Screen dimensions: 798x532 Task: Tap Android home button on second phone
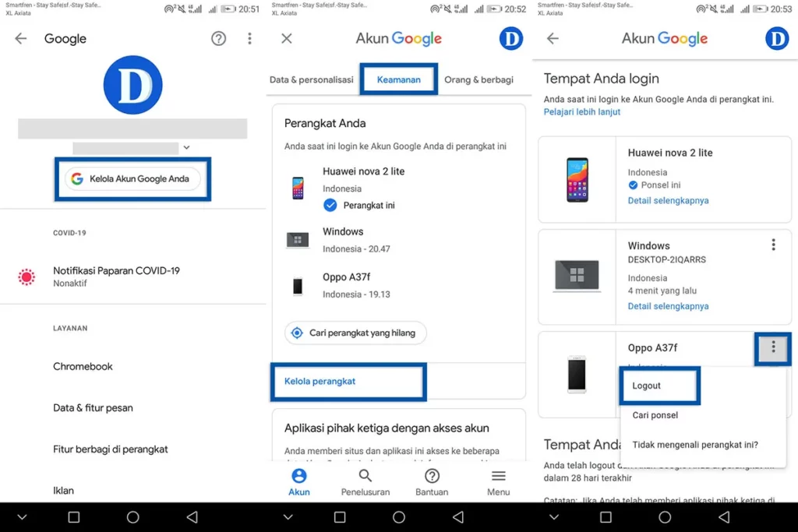(399, 517)
